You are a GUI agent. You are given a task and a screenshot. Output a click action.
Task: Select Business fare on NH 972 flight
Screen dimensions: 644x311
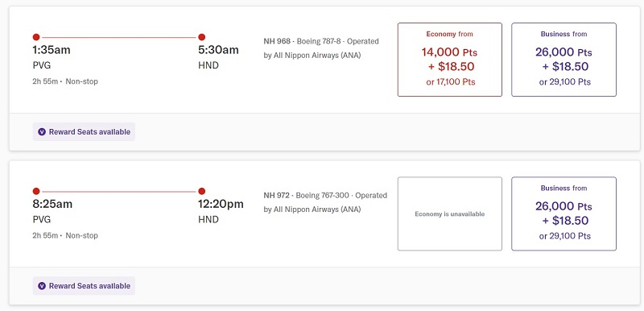tap(564, 214)
